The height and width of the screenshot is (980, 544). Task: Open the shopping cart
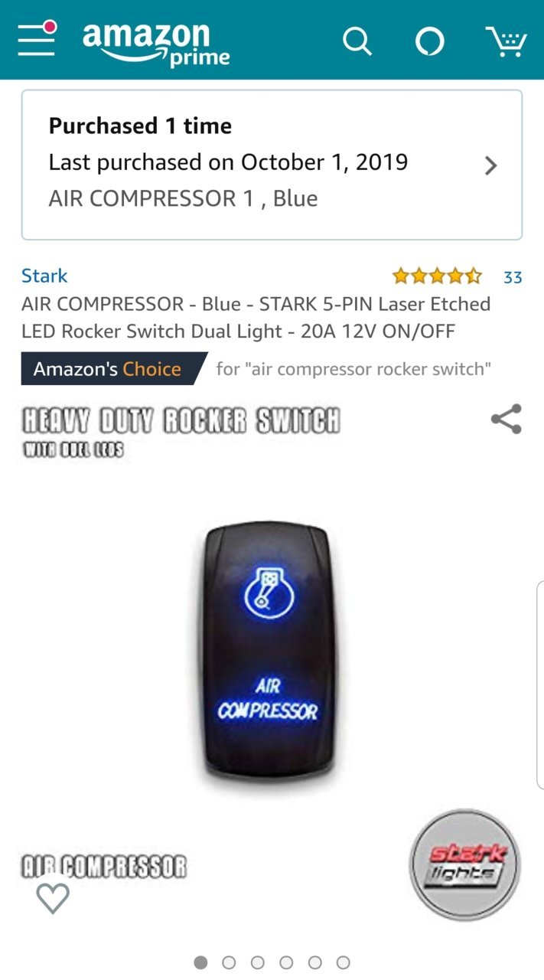coord(506,41)
